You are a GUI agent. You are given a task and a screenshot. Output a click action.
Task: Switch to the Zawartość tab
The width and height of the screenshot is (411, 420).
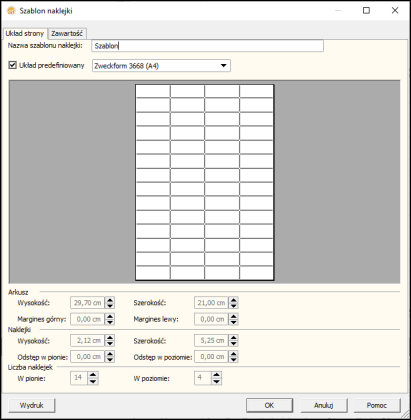click(x=67, y=33)
